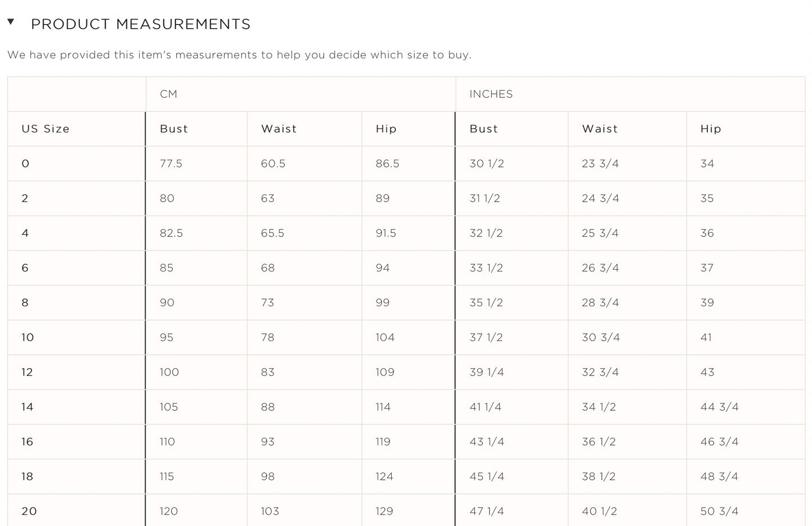Click the CM Hip column header
The image size is (812, 526).
(x=386, y=129)
